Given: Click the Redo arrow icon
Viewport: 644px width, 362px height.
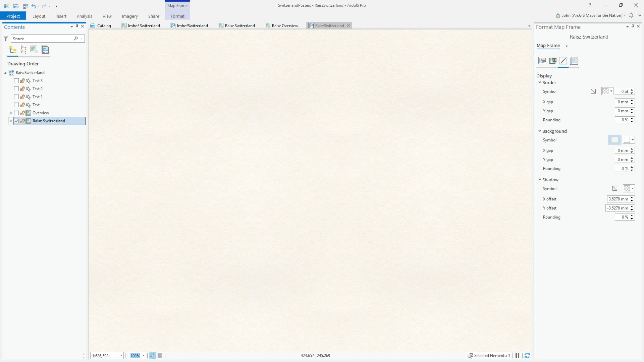Looking at the screenshot, I should tap(44, 6).
